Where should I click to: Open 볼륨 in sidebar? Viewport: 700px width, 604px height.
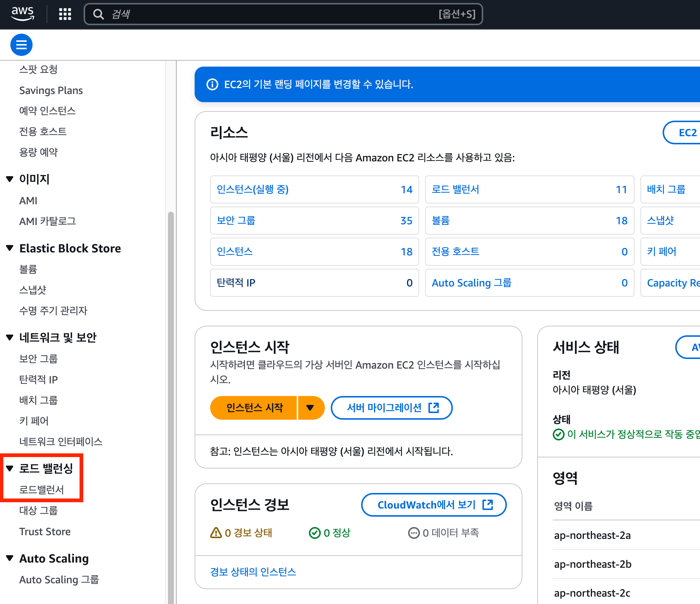point(28,269)
